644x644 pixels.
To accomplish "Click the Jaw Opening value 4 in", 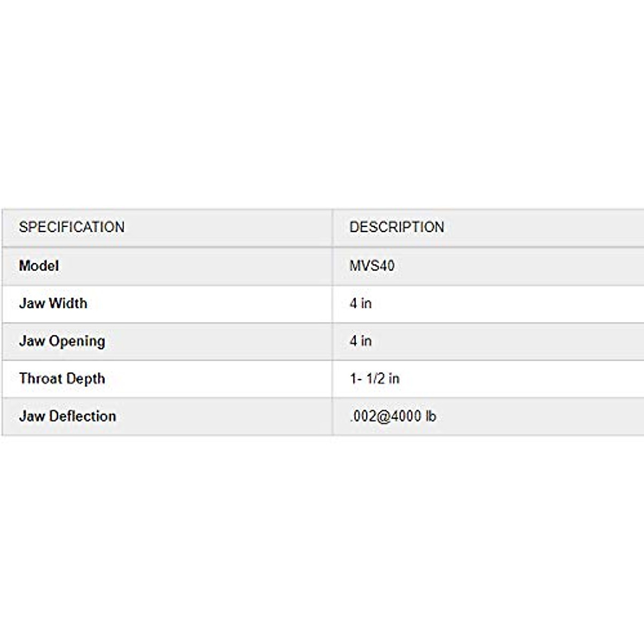I will point(361,341).
